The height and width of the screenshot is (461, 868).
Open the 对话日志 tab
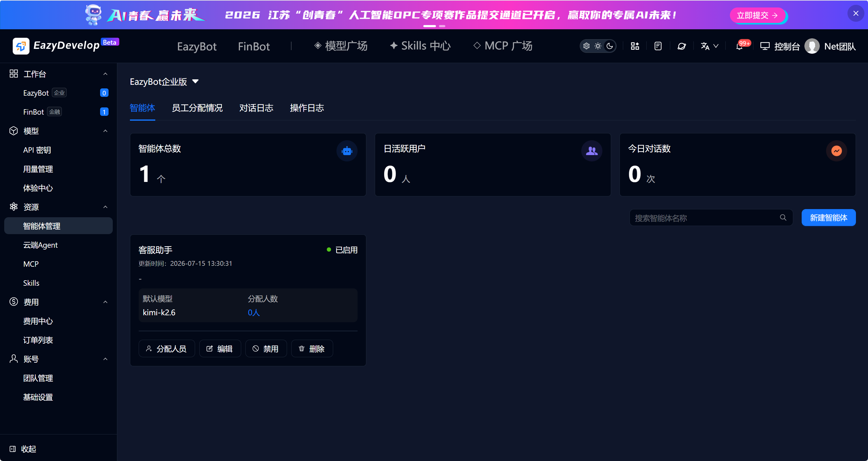256,108
